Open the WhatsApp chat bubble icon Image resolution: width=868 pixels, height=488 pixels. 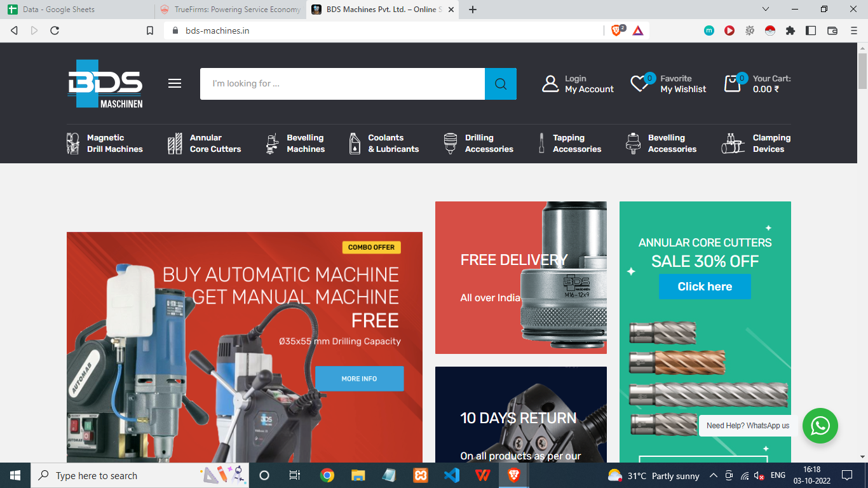click(820, 426)
